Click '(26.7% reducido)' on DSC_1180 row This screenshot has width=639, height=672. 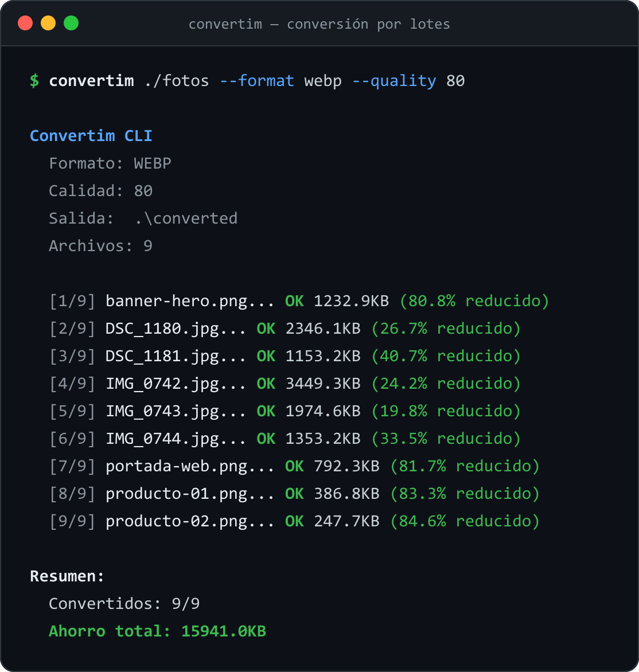[446, 329]
